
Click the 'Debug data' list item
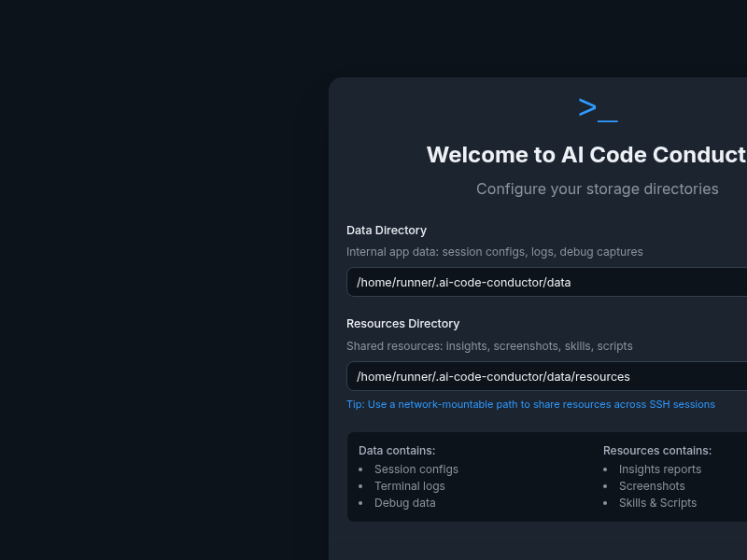click(x=405, y=503)
